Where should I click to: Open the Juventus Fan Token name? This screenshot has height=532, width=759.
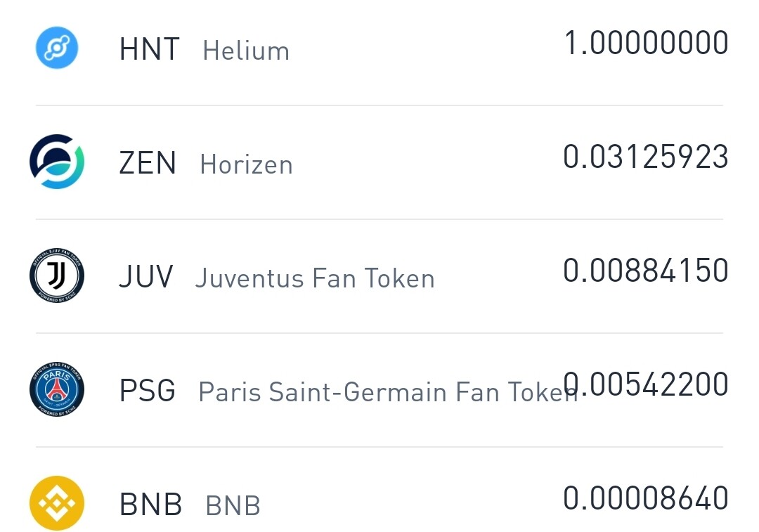point(315,278)
